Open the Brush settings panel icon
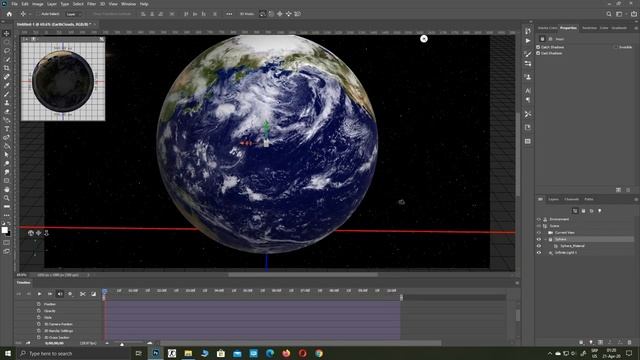The height and width of the screenshot is (360, 640). 528,54
